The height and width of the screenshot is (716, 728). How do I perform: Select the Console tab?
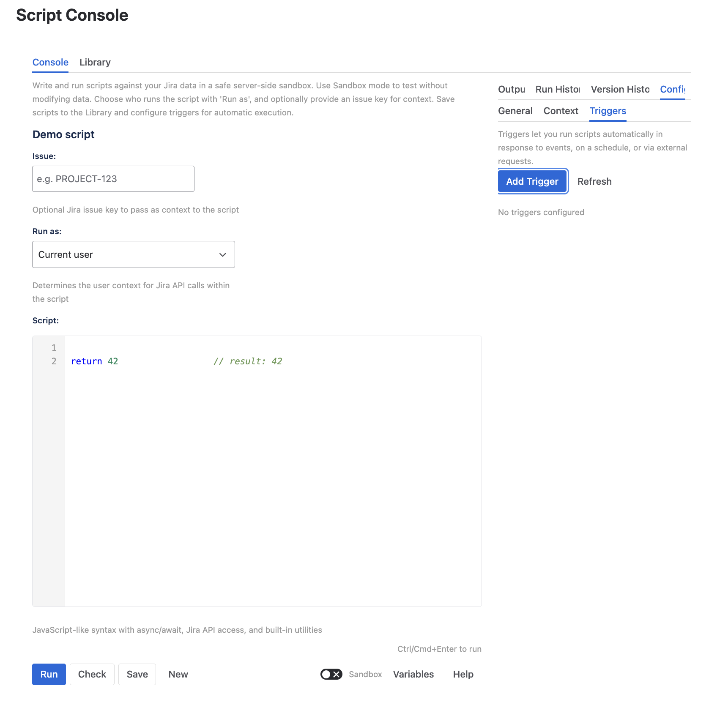(50, 62)
